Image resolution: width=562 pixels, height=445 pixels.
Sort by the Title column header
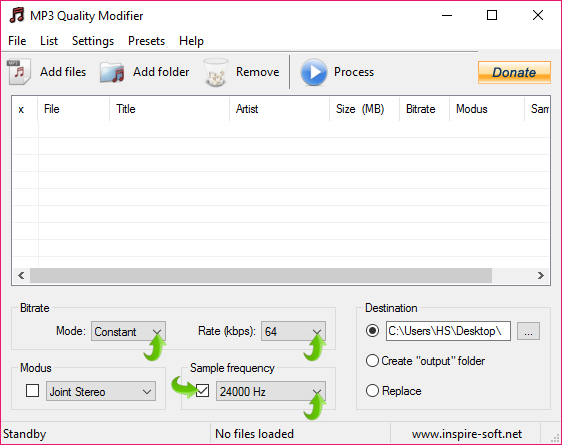[x=170, y=109]
